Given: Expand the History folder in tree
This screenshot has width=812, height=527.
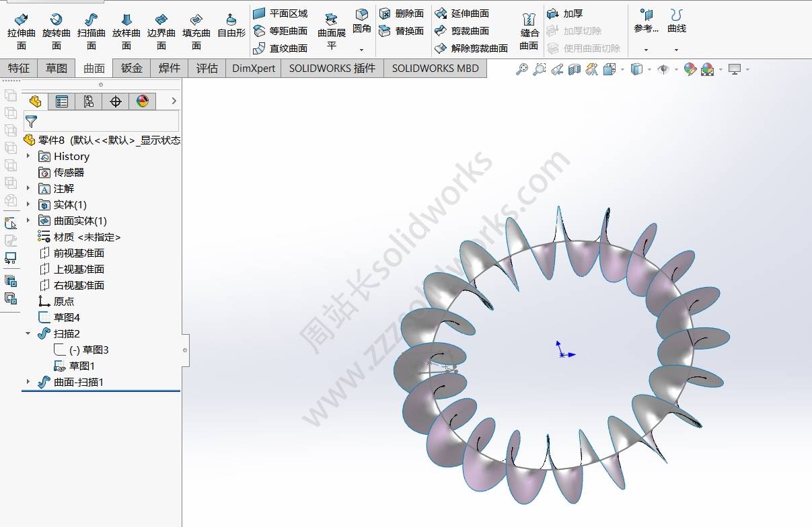Looking at the screenshot, I should pos(28,156).
